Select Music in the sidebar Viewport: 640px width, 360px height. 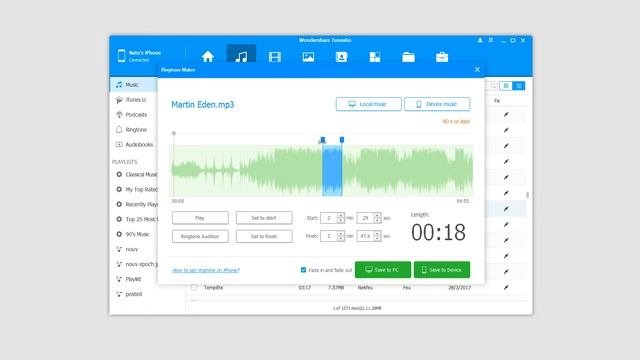coord(133,84)
